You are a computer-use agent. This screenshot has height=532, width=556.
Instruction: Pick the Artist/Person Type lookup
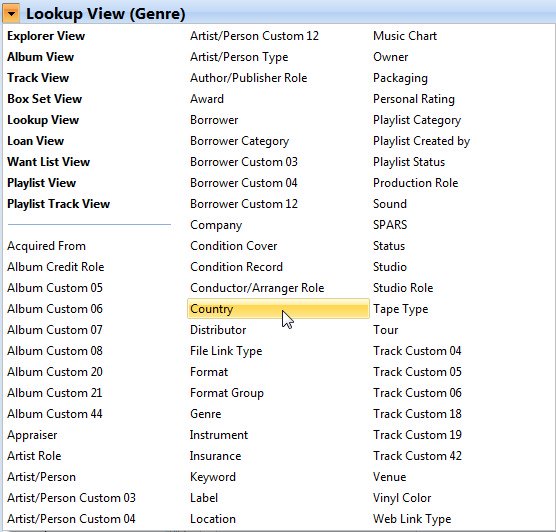pos(239,57)
